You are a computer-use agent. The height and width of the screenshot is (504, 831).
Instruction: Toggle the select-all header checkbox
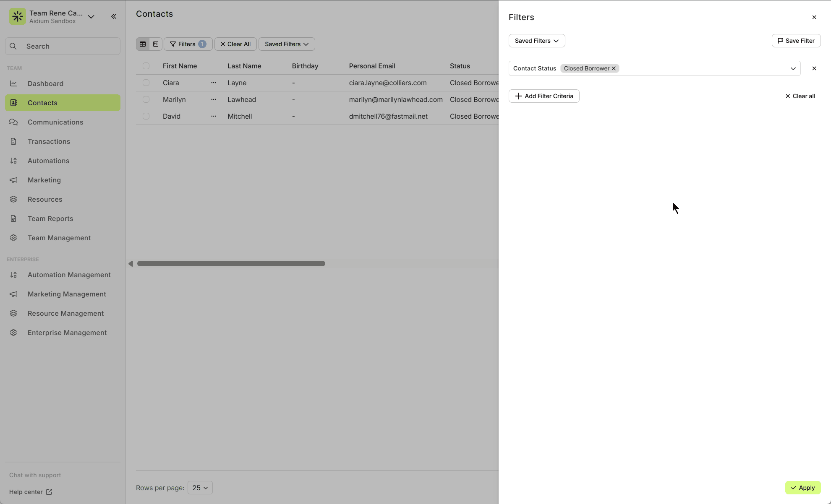[146, 66]
